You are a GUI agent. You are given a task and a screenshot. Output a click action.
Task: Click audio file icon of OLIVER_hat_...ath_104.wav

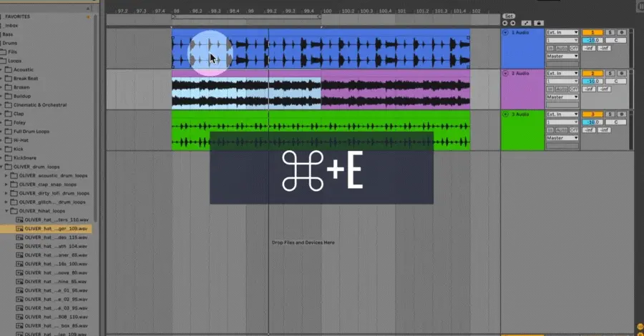(19, 246)
